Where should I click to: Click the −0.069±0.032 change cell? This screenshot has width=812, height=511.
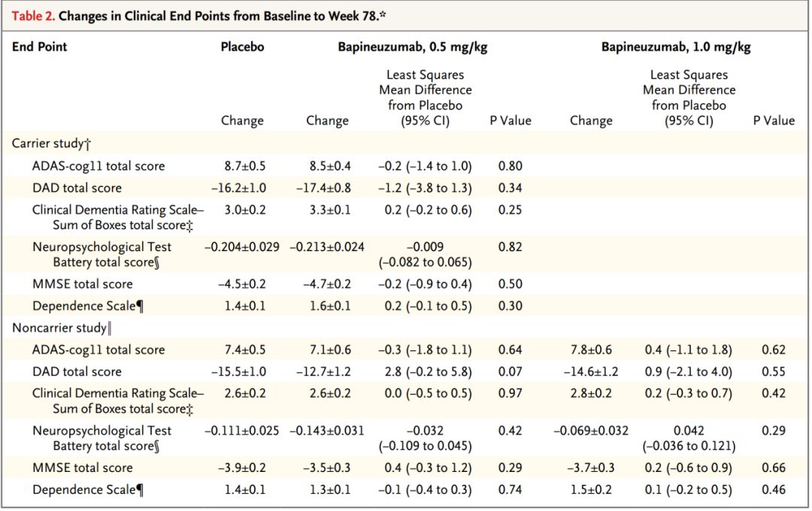tap(591, 431)
